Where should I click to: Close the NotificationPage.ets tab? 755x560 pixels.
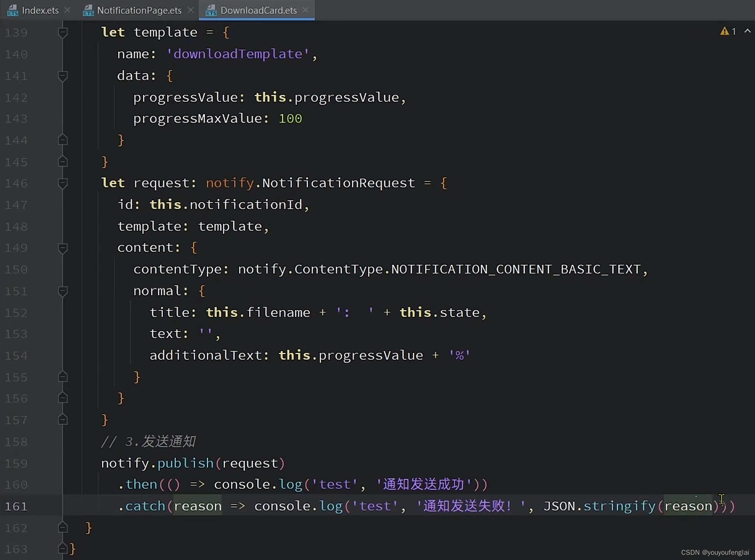[191, 10]
